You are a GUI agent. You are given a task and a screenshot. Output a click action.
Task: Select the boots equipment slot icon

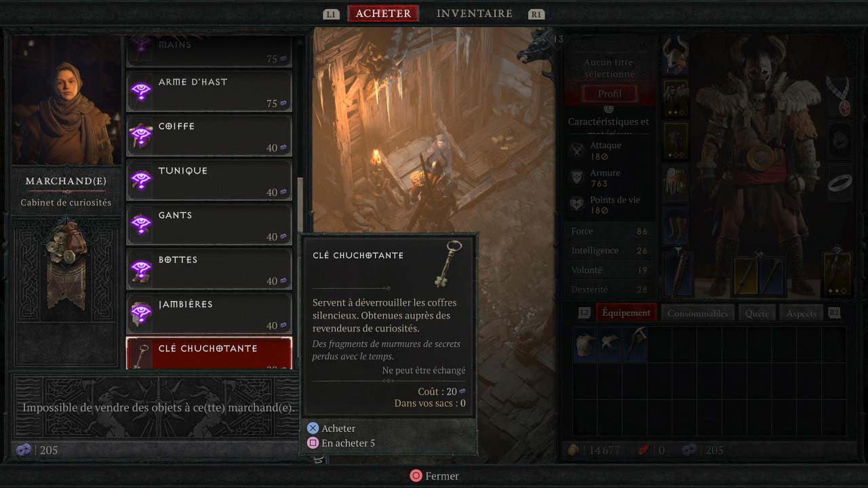(675, 226)
